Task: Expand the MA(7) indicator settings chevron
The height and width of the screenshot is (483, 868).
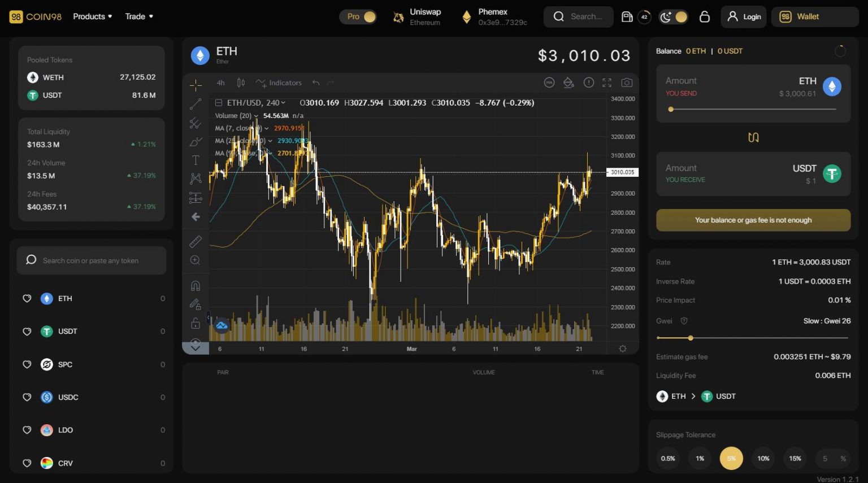Action: click(x=266, y=128)
